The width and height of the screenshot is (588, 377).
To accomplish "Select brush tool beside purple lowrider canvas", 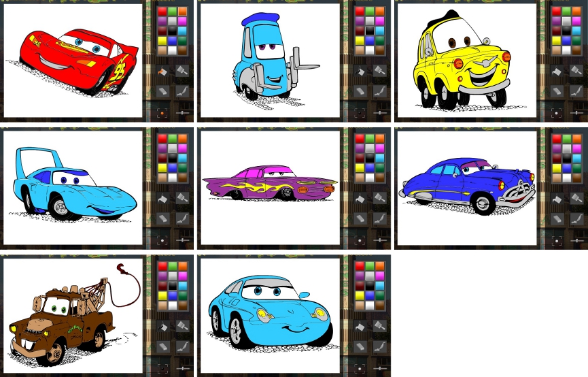I will pos(379,199).
